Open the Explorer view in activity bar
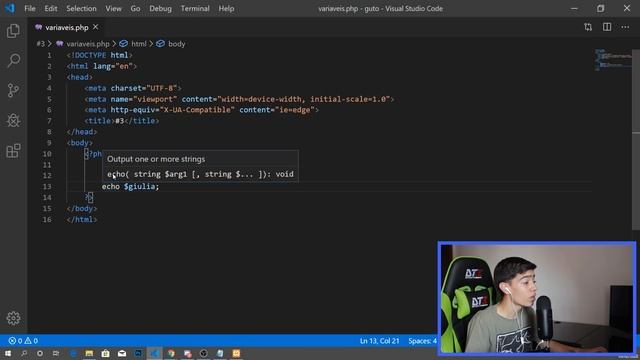The image size is (640, 360). [13, 31]
